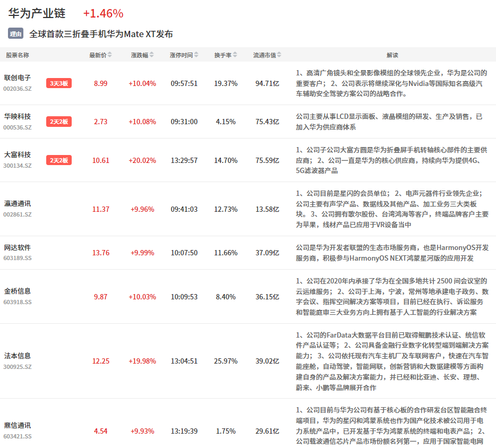Click 法本信息 description about FarData大数据平台
The image size is (496, 448).
[392, 361]
